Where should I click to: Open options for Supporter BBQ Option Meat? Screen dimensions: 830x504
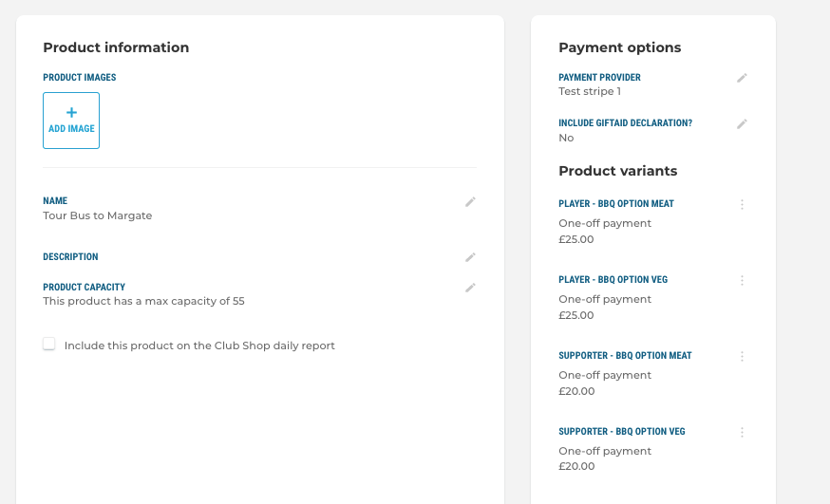[742, 357]
